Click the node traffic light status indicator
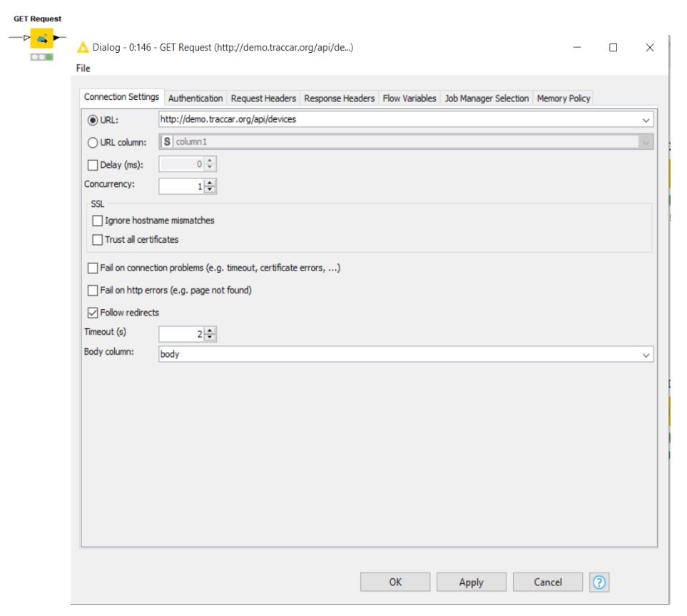 pyautogui.click(x=41, y=56)
